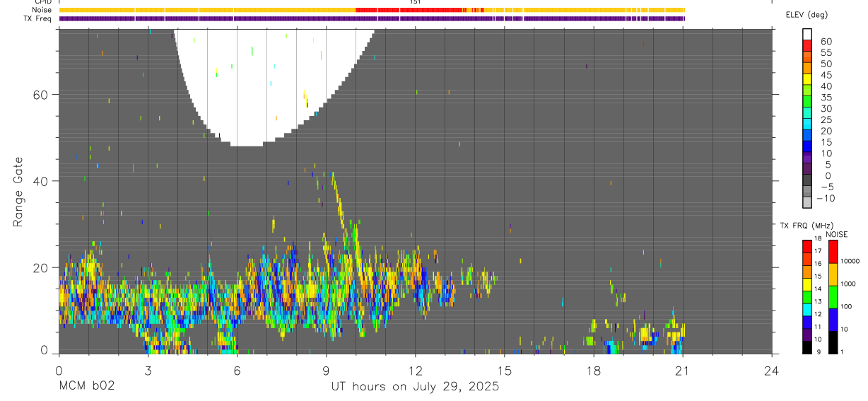Click ELEV legend tick '25'

[826, 120]
